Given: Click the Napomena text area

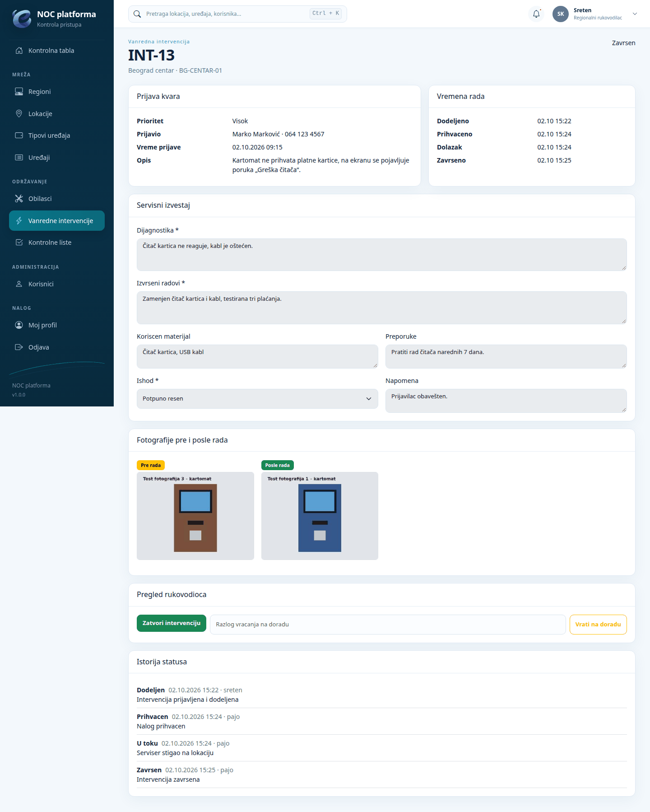Looking at the screenshot, I should pos(506,401).
